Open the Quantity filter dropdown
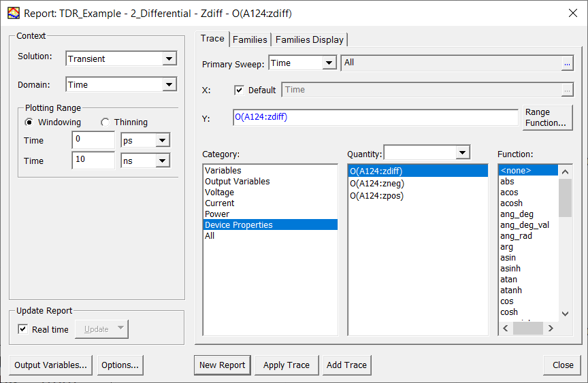The image size is (588, 383). coord(463,153)
